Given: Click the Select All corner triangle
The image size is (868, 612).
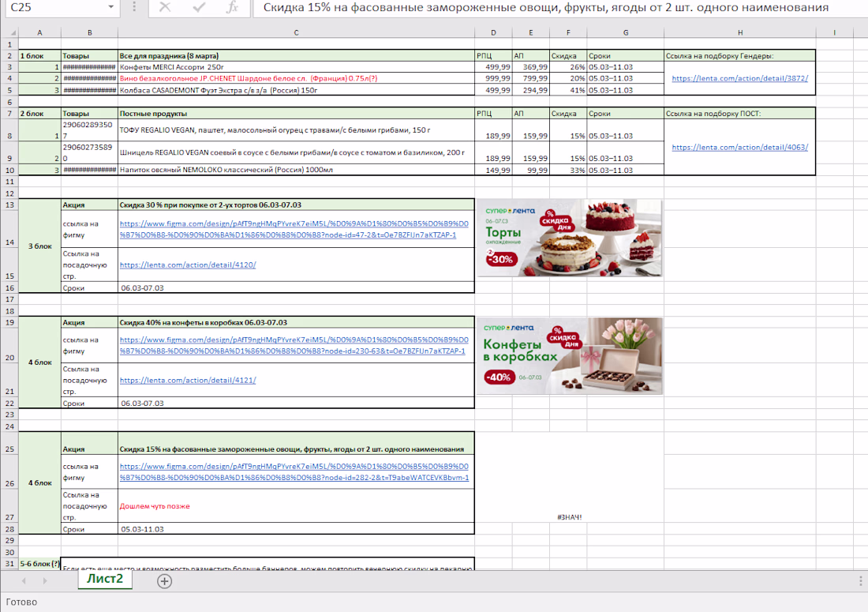Looking at the screenshot, I should tap(12, 32).
